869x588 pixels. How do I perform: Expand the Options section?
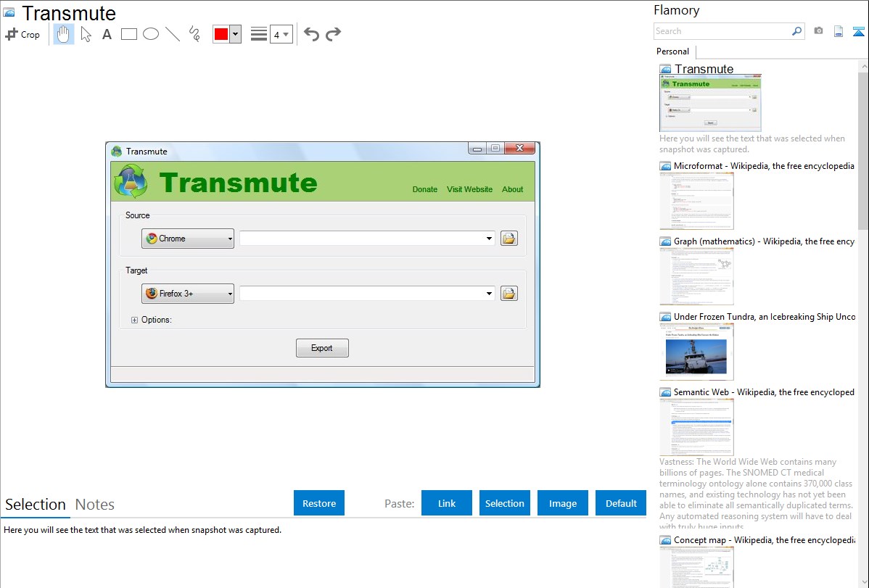(134, 320)
